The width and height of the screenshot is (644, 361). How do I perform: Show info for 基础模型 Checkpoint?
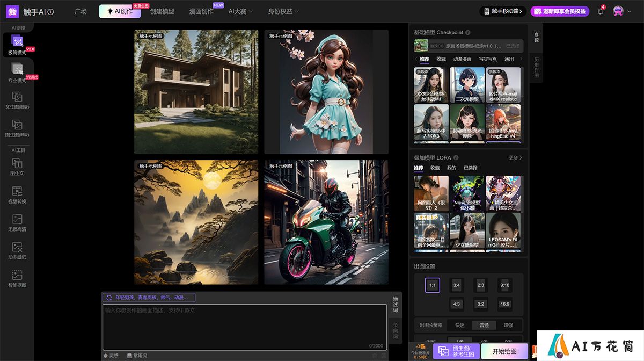tap(467, 32)
